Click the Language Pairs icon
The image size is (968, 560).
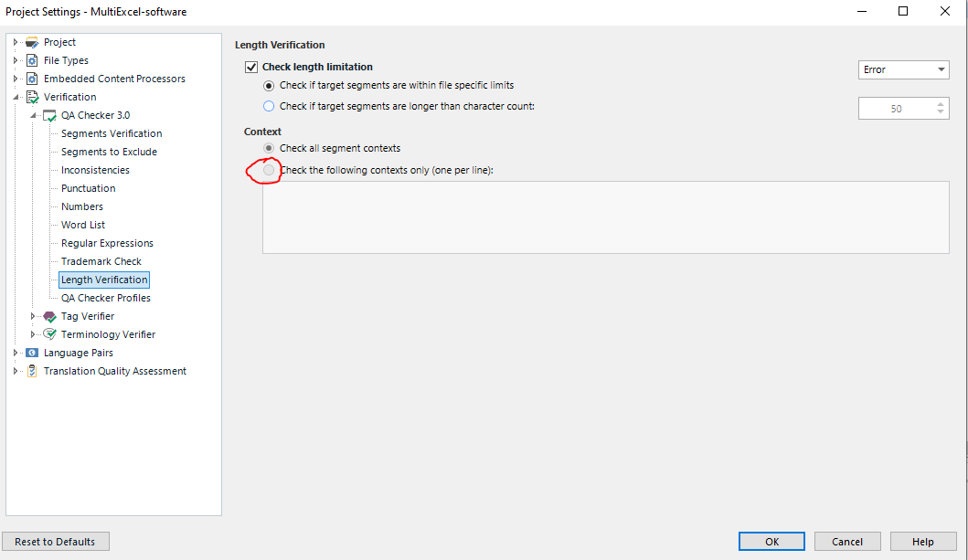click(32, 353)
